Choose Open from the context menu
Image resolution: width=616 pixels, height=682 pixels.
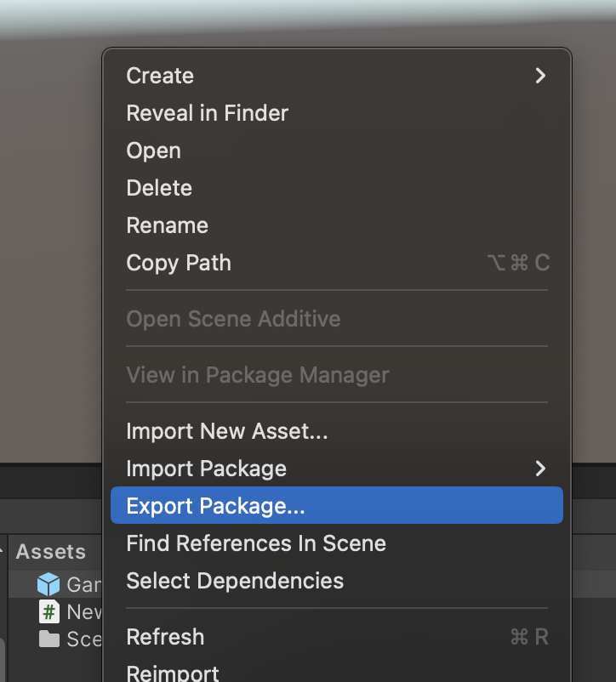coord(153,151)
